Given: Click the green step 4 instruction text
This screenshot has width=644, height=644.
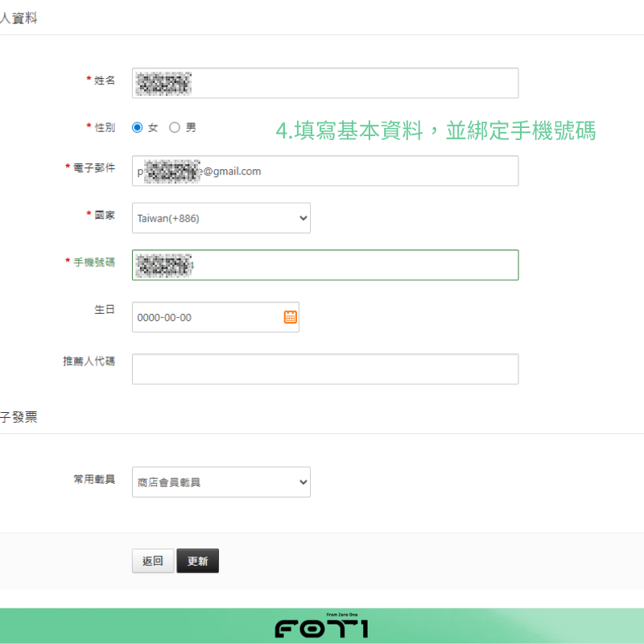Looking at the screenshot, I should point(436,131).
